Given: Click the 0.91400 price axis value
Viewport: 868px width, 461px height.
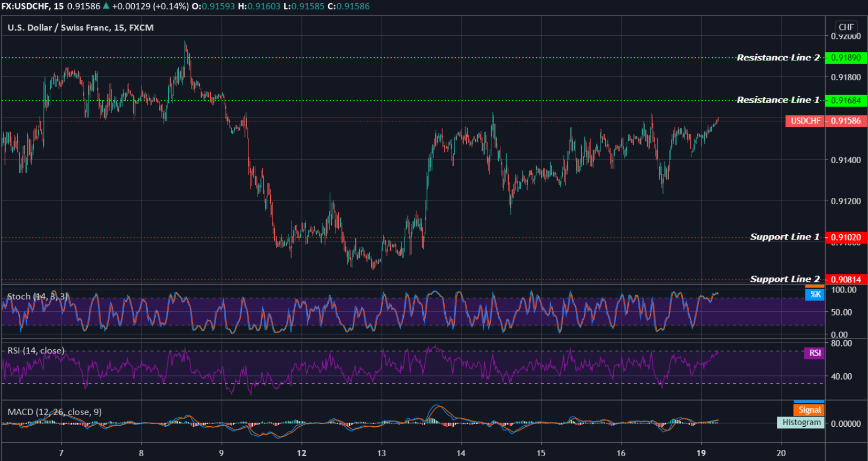Looking at the screenshot, I should pyautogui.click(x=846, y=160).
